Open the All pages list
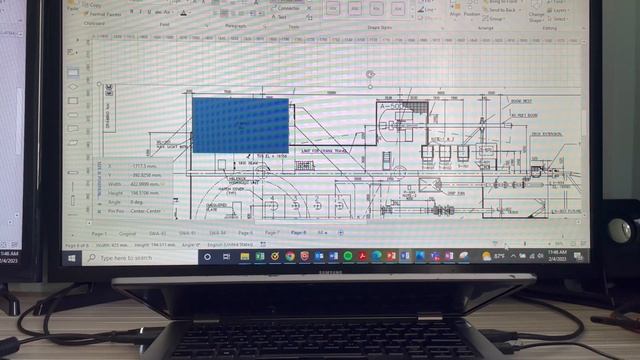640x360 pixels. point(322,233)
